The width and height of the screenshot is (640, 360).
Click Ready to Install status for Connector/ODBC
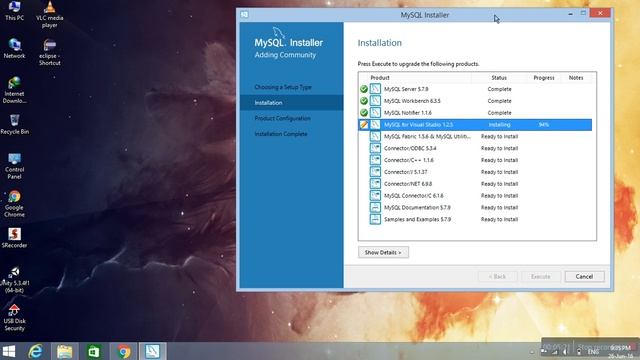(x=499, y=148)
